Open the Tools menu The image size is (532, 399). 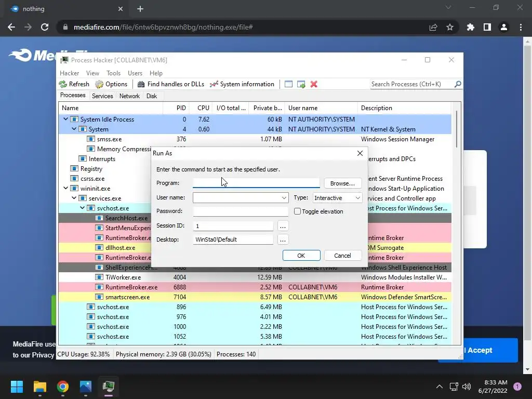coord(113,73)
